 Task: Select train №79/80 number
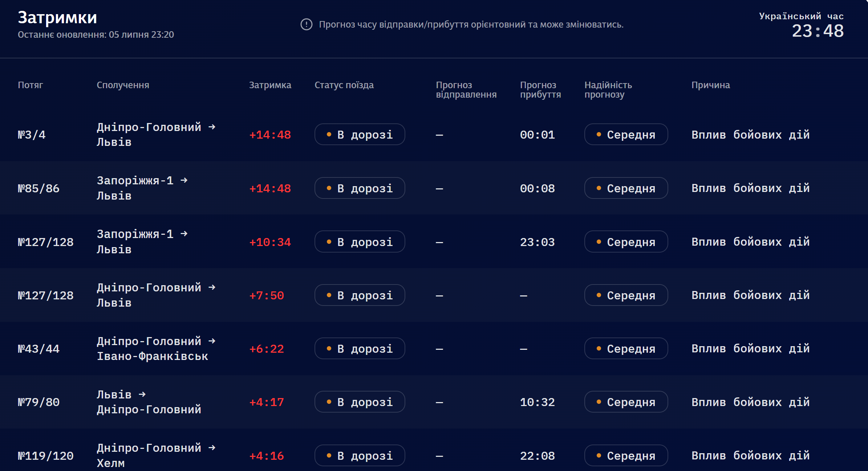38,402
